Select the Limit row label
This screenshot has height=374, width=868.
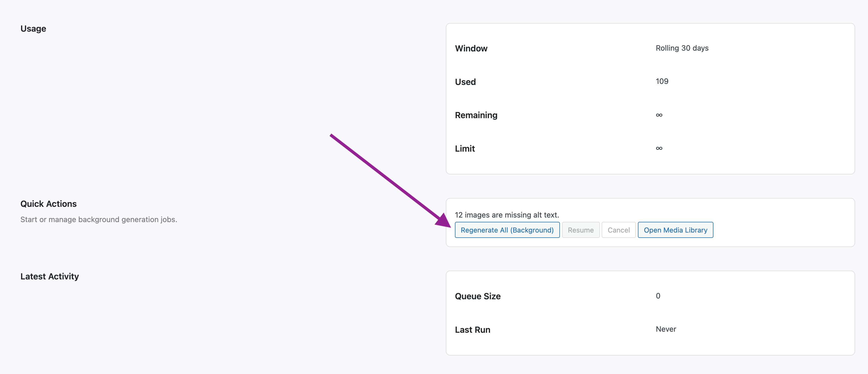pyautogui.click(x=465, y=148)
